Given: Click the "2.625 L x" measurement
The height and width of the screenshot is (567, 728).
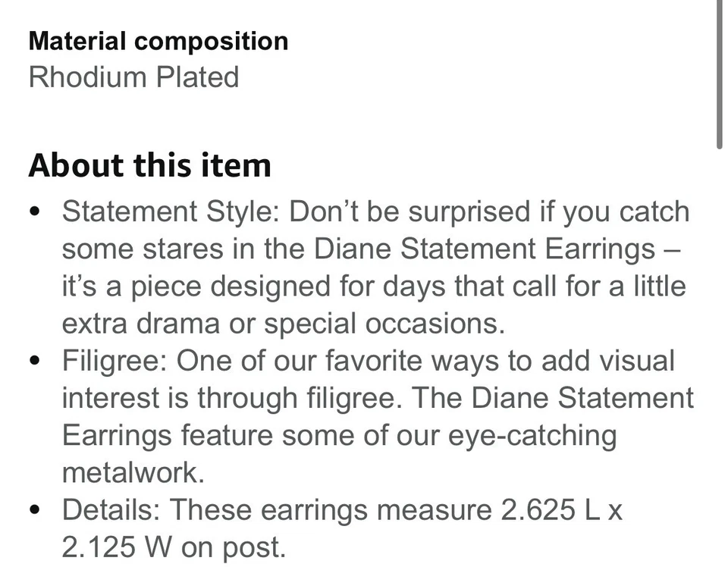Looking at the screenshot, I should (561, 510).
